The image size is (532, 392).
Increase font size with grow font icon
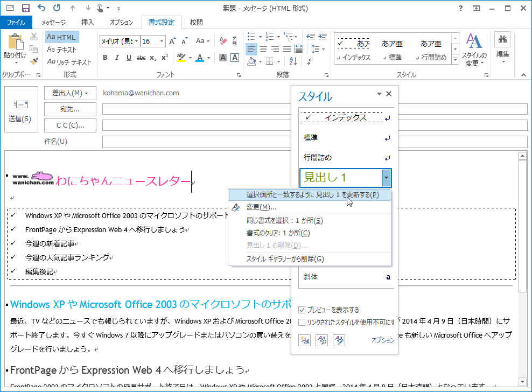pyautogui.click(x=172, y=41)
